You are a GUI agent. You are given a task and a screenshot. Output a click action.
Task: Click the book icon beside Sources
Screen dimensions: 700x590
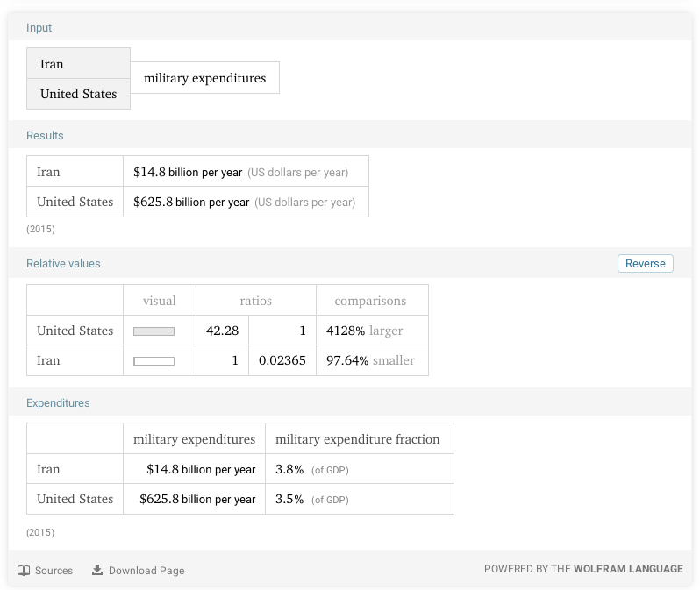pos(24,571)
